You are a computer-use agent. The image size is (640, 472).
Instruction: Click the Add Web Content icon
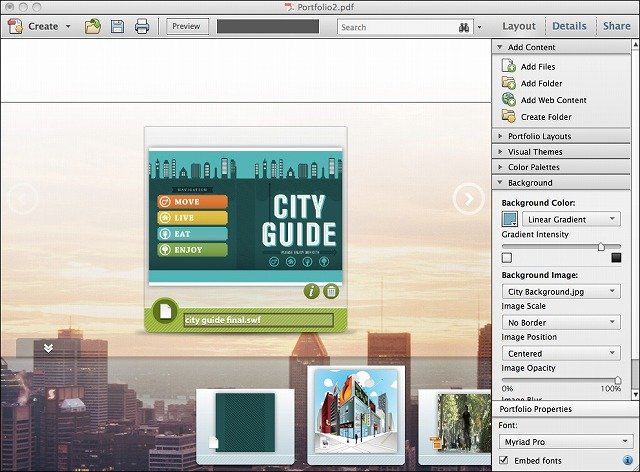509,100
